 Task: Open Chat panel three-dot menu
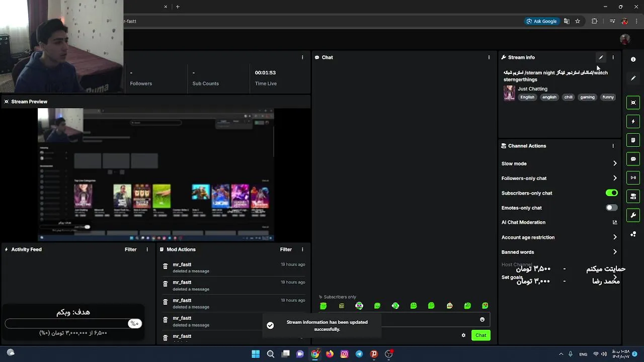489,57
